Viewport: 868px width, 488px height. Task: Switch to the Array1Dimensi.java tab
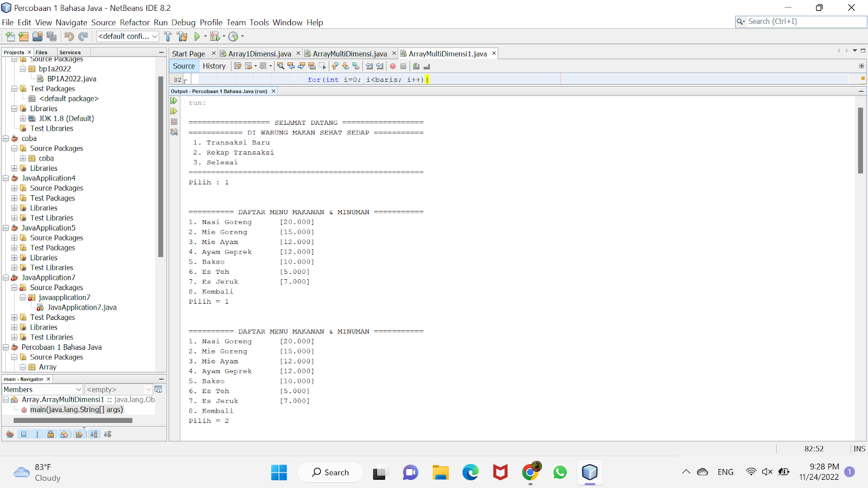(x=259, y=54)
